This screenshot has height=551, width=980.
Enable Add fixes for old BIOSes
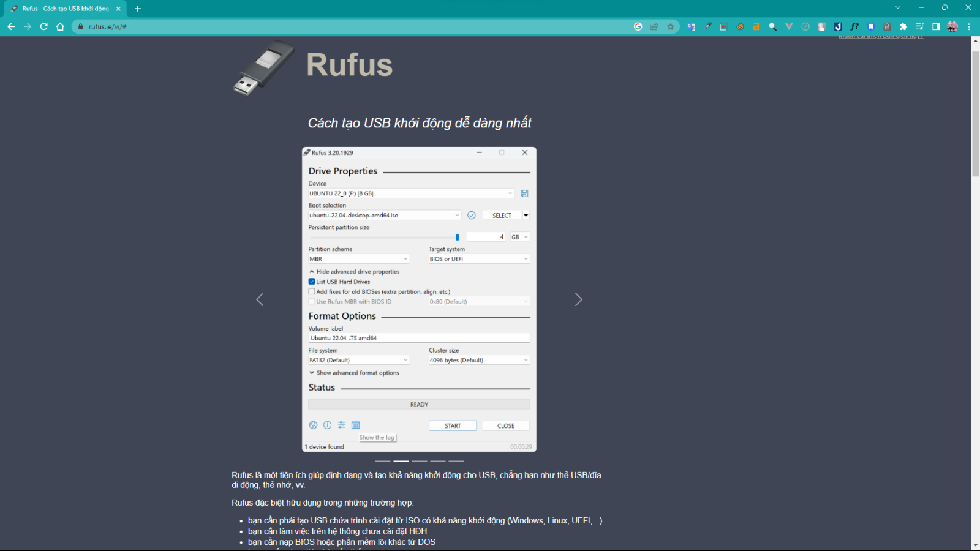(312, 291)
